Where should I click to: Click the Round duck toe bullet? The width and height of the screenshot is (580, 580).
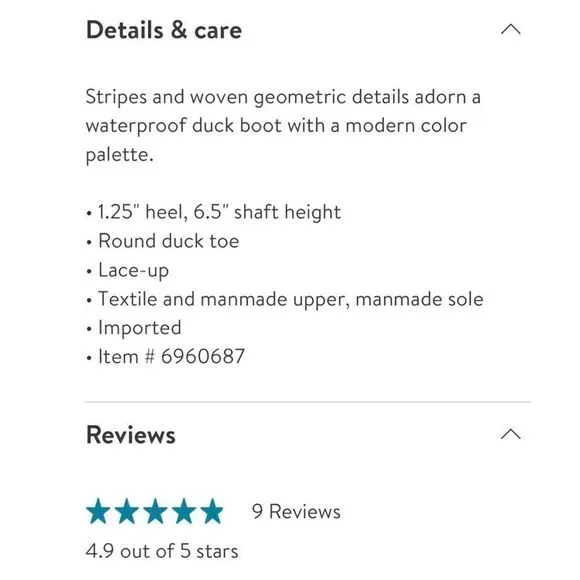point(163,241)
